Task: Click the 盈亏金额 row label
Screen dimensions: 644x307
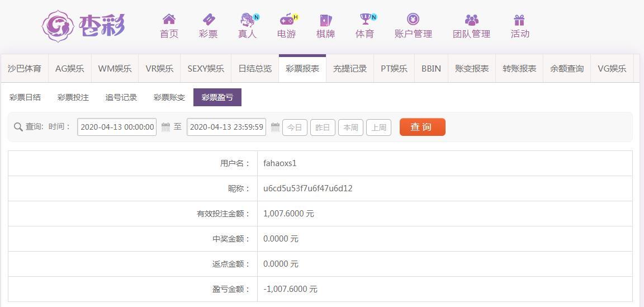Action: click(231, 289)
